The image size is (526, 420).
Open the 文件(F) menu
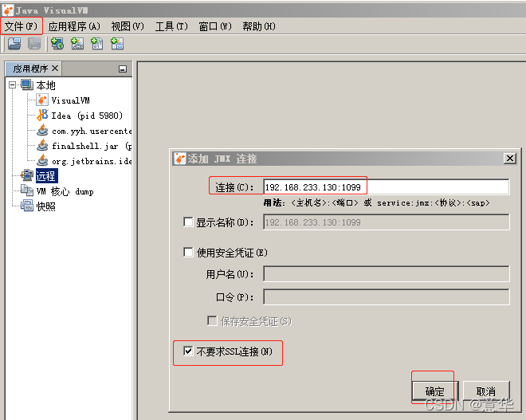[x=21, y=26]
